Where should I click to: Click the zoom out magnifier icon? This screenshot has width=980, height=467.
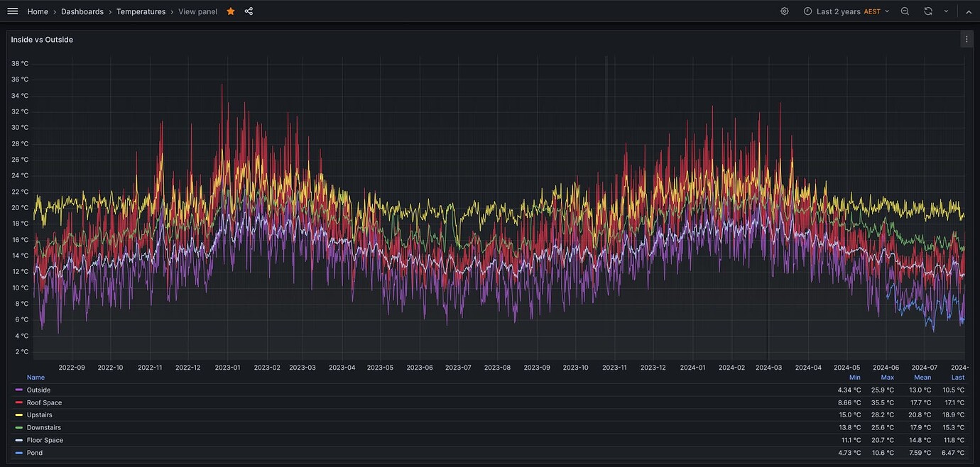(x=905, y=11)
